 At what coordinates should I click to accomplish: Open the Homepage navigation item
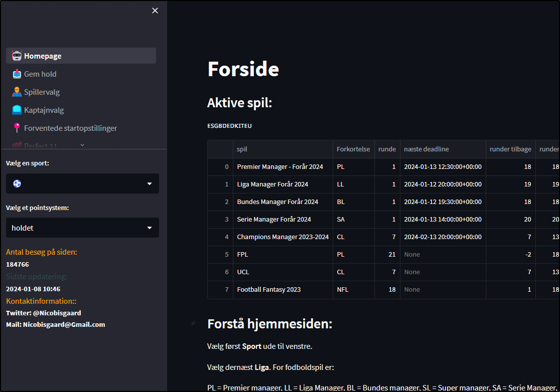[x=81, y=56]
